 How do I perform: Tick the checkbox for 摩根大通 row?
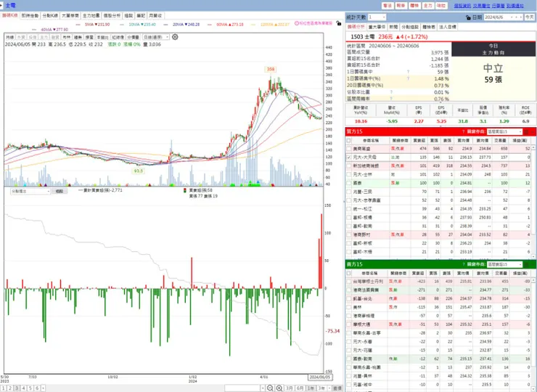[x=348, y=324]
